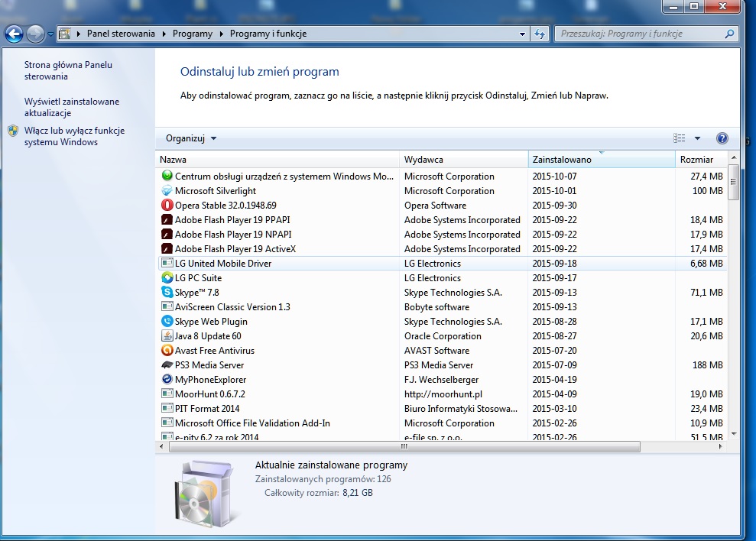Click the Java 8 Update 60 icon
This screenshot has height=541, width=756.
pyautogui.click(x=167, y=335)
